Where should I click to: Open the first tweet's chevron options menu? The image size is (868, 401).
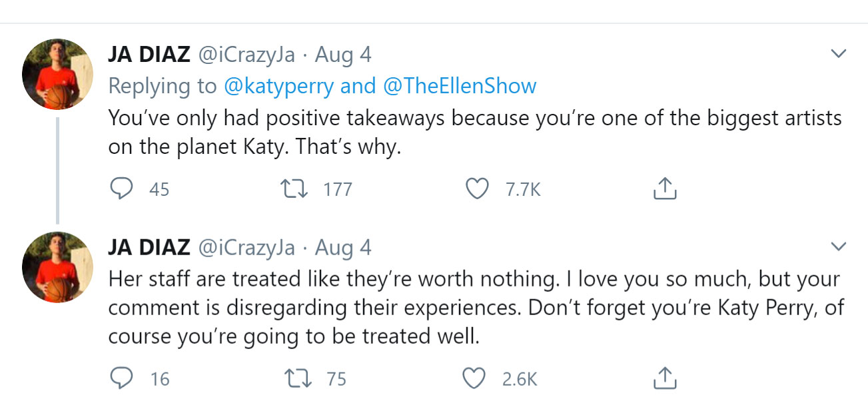pos(839,54)
